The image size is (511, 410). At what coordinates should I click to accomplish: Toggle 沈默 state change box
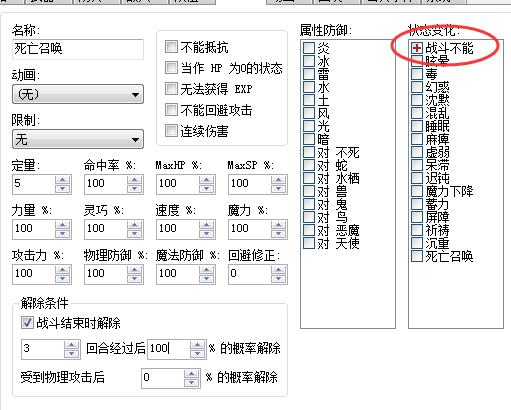417,100
